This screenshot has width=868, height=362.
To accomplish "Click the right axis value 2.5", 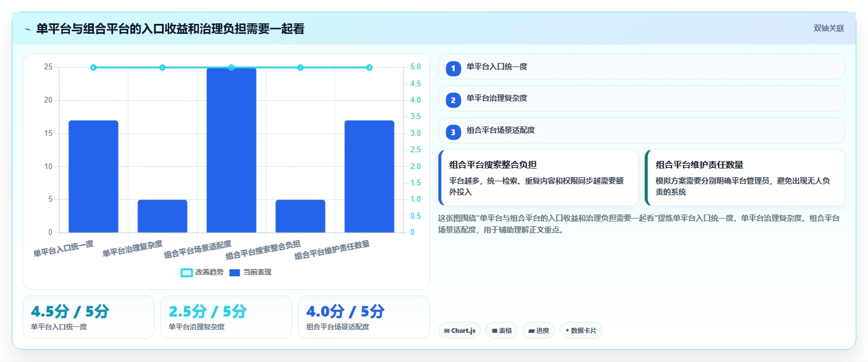I will [x=415, y=150].
